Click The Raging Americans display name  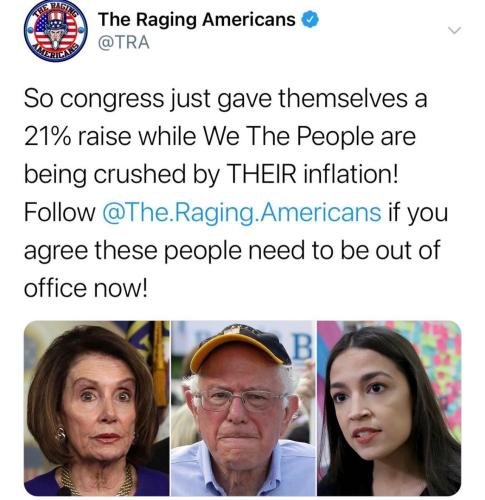(x=197, y=19)
